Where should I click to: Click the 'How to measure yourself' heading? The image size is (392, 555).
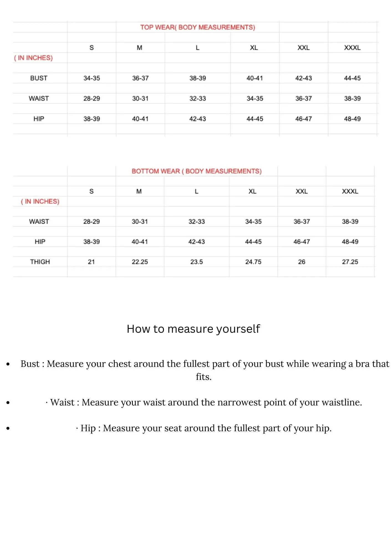(x=193, y=329)
